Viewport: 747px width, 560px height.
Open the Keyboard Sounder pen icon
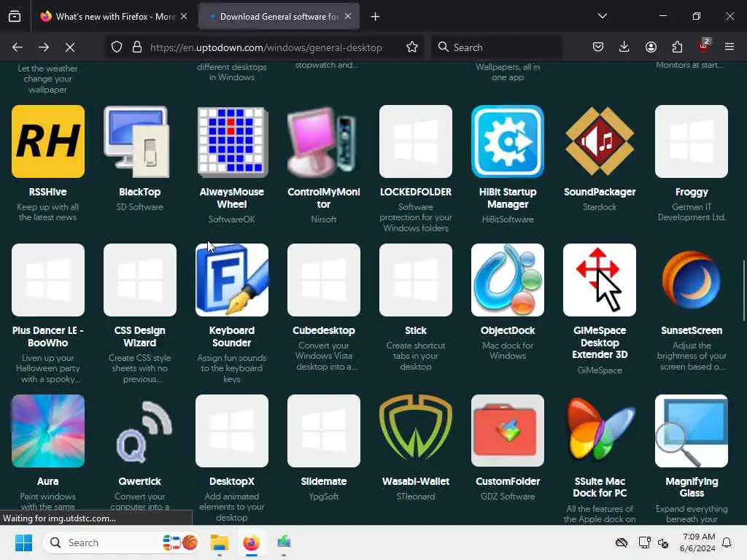(232, 280)
